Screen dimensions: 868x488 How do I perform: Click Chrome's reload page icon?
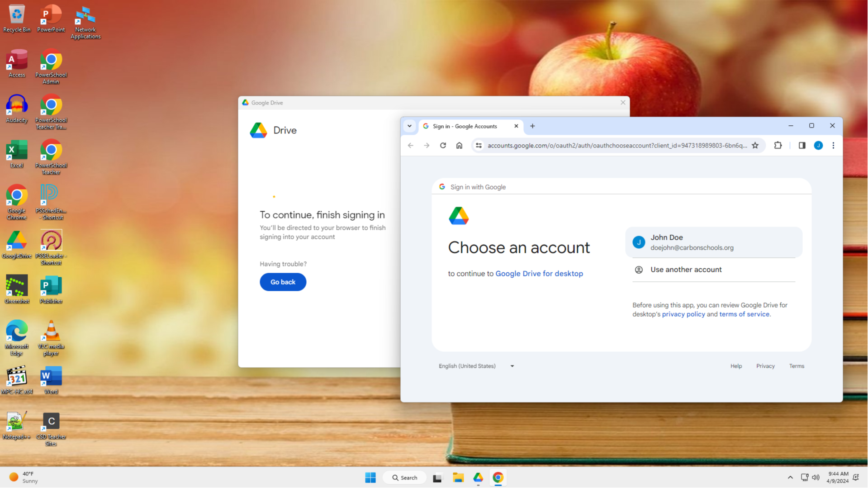pyautogui.click(x=443, y=146)
